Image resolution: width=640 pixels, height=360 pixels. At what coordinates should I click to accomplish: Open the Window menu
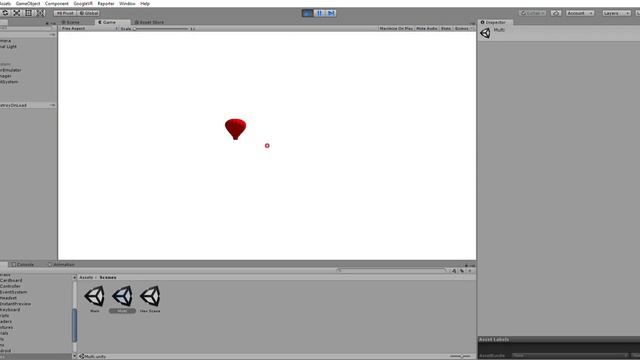click(127, 3)
